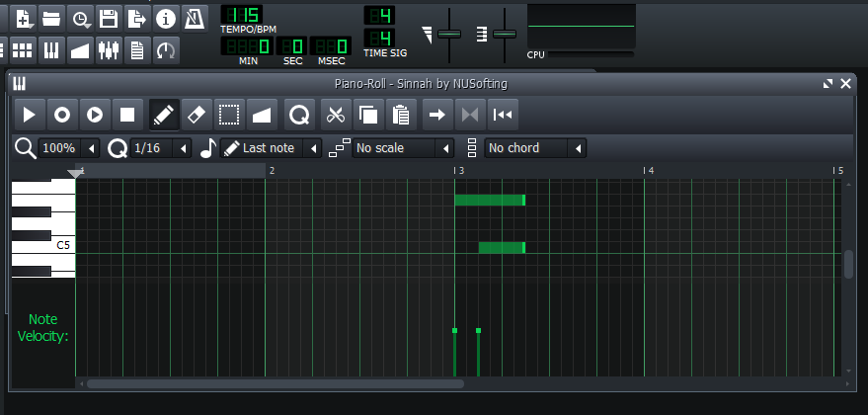Open the info help icon
This screenshot has width=868, height=415.
coord(166,20)
